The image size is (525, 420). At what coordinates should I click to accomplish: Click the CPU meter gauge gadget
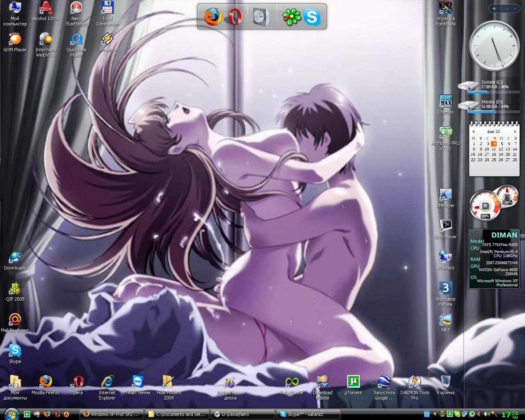coord(485,205)
